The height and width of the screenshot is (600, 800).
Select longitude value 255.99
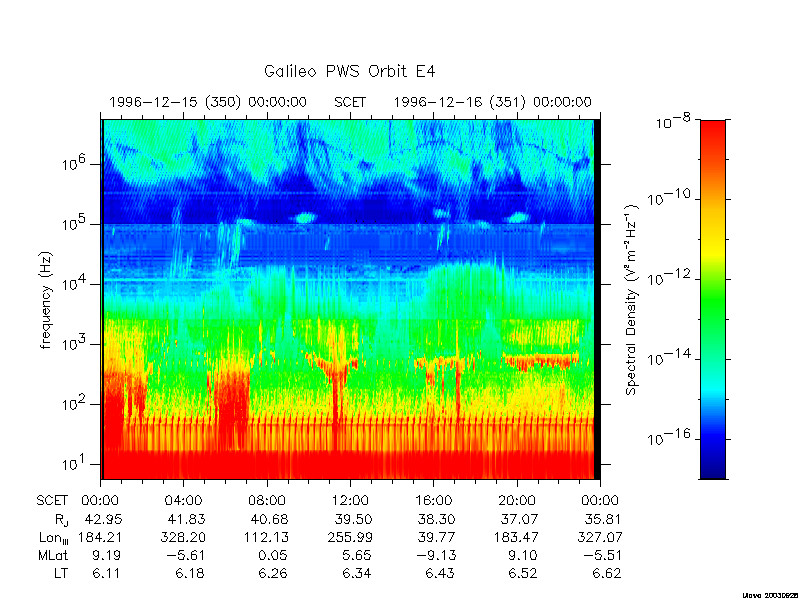(x=349, y=537)
